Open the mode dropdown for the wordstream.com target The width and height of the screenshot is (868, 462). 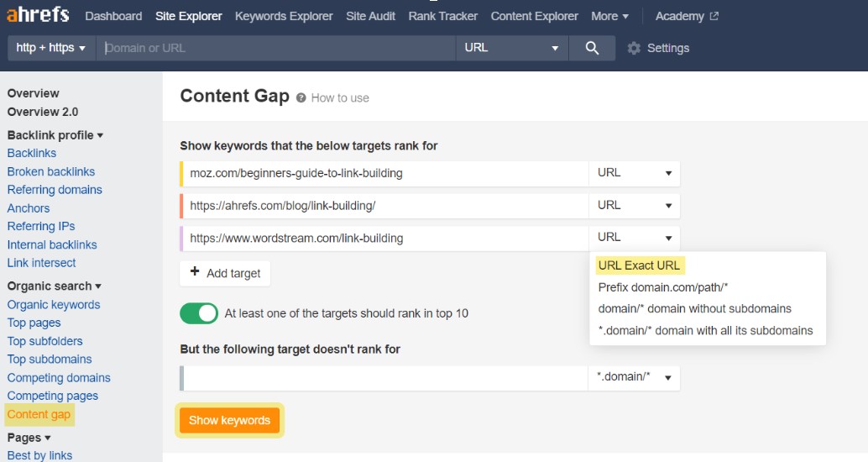coord(634,238)
